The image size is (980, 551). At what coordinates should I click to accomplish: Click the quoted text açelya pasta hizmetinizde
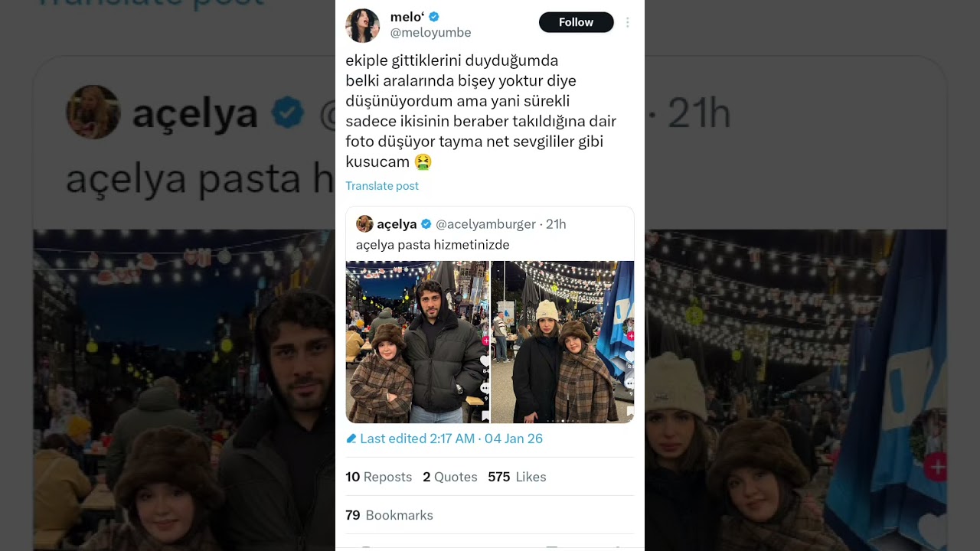pos(433,245)
